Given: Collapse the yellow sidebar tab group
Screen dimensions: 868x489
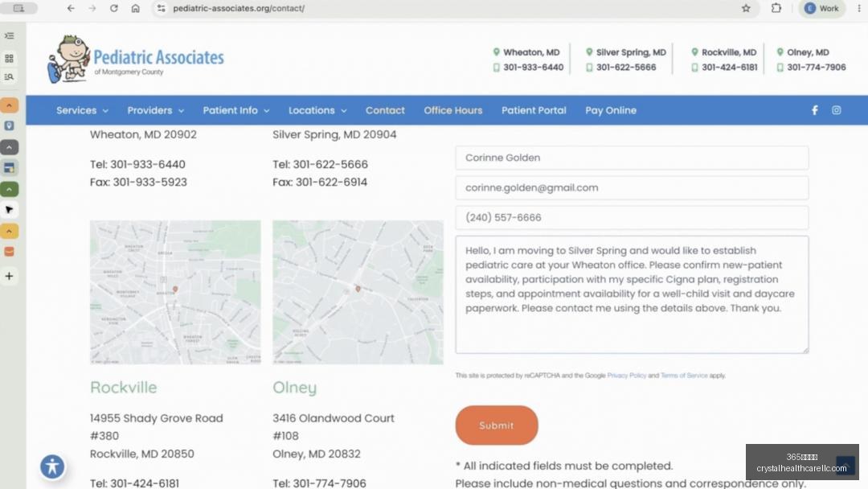Looking at the screenshot, I should pyautogui.click(x=10, y=231).
